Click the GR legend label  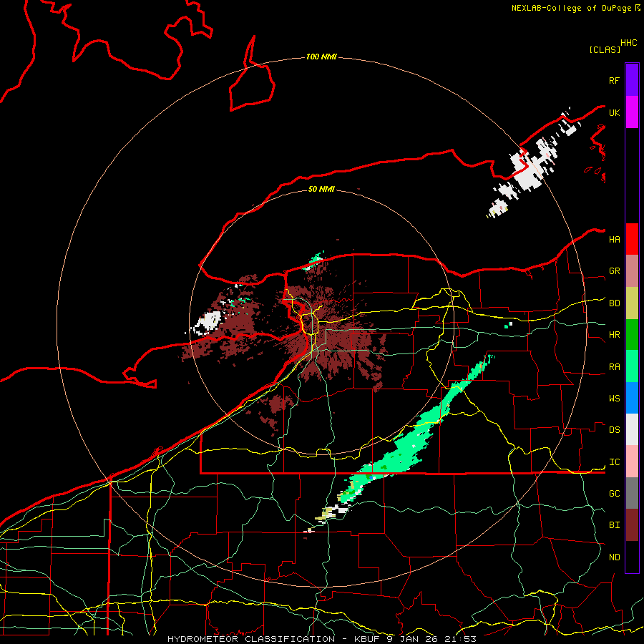pyautogui.click(x=614, y=271)
